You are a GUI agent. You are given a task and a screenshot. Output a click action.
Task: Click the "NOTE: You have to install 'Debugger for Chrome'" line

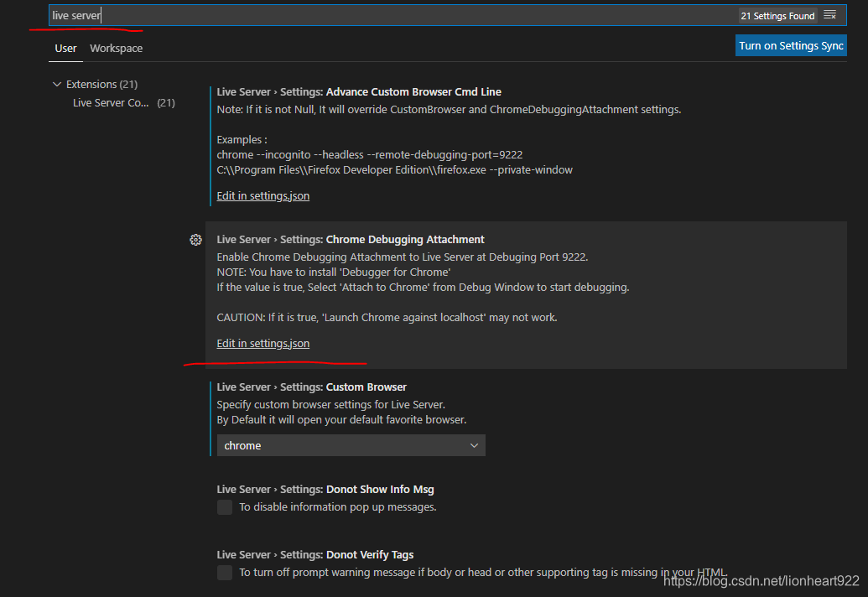334,273
